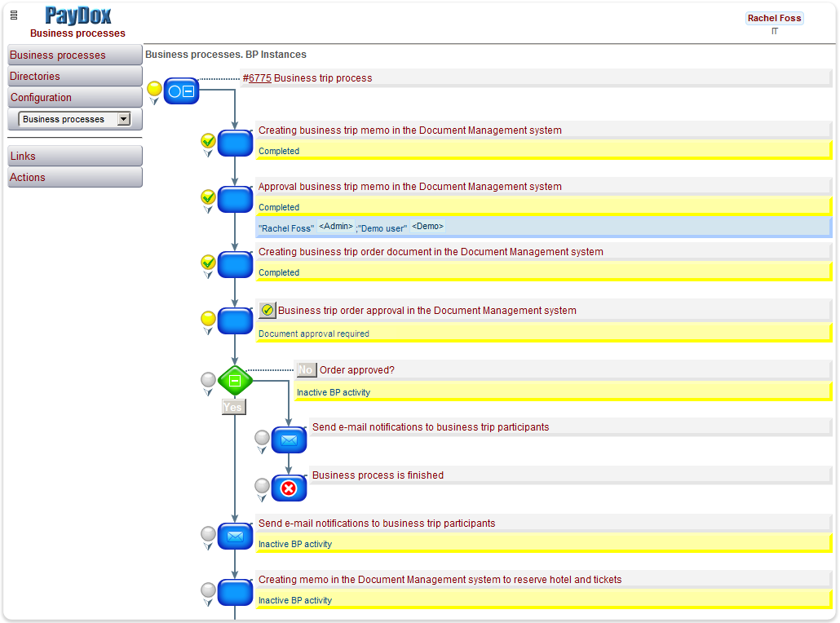Click the Yes branch label button
Viewport: 840px width, 623px height.
[x=233, y=407]
